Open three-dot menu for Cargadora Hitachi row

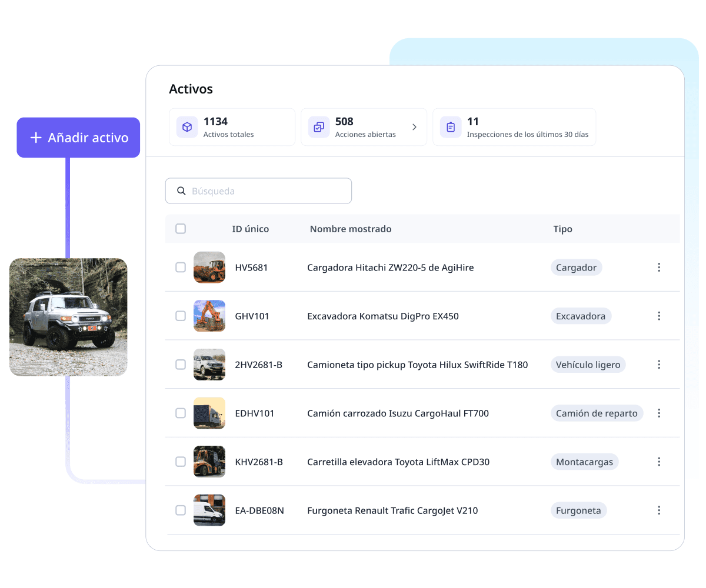[x=659, y=268]
